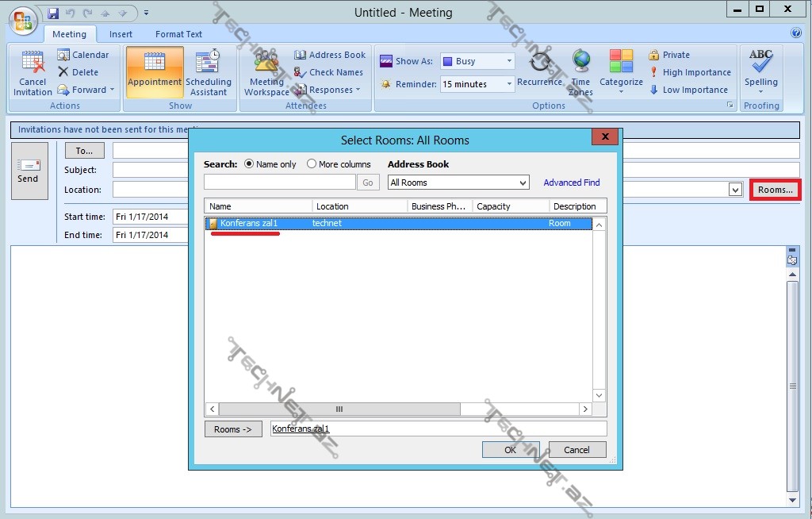
Task: Open the Show As Busy dropdown
Action: click(508, 61)
